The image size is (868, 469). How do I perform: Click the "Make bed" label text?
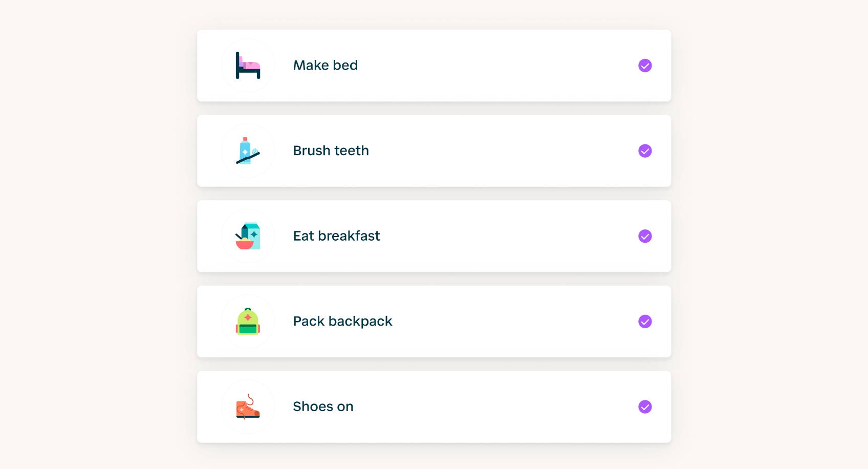click(x=325, y=66)
